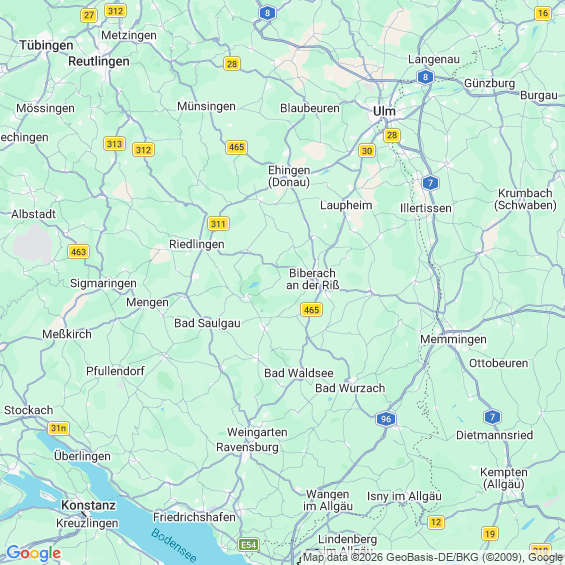Click the 463 road shield near Albstadt

coord(78,252)
